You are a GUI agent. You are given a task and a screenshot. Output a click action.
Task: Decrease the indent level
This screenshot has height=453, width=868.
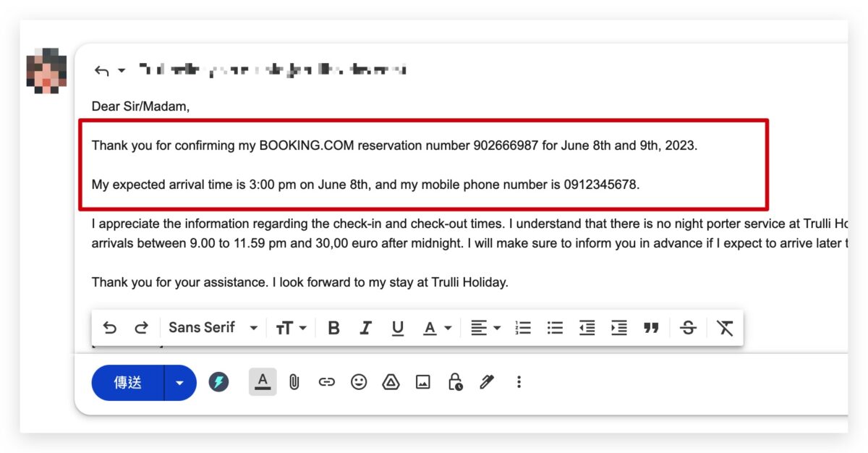(x=587, y=328)
